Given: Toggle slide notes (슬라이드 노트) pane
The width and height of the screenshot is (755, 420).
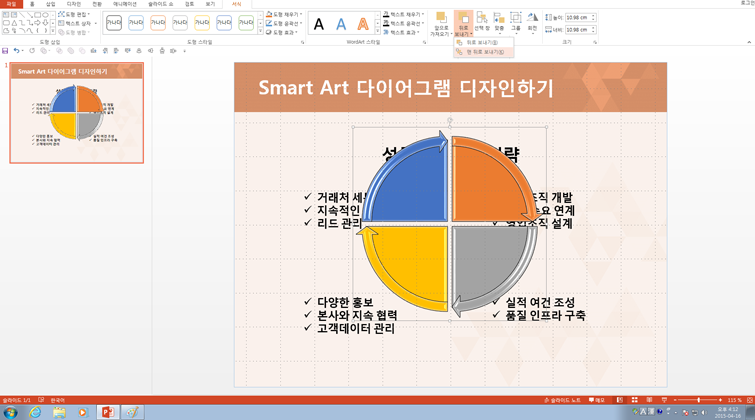Looking at the screenshot, I should [x=562, y=400].
